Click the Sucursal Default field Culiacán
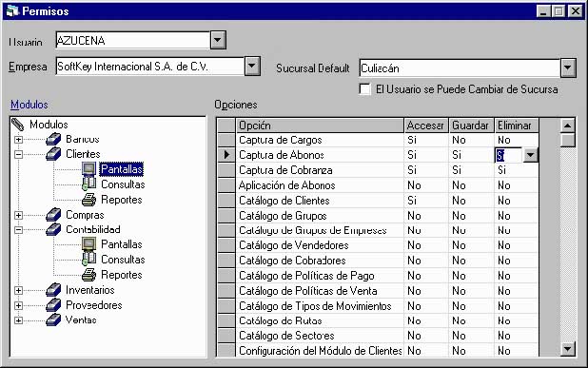Screen dimensions: 588x368 click(x=460, y=68)
